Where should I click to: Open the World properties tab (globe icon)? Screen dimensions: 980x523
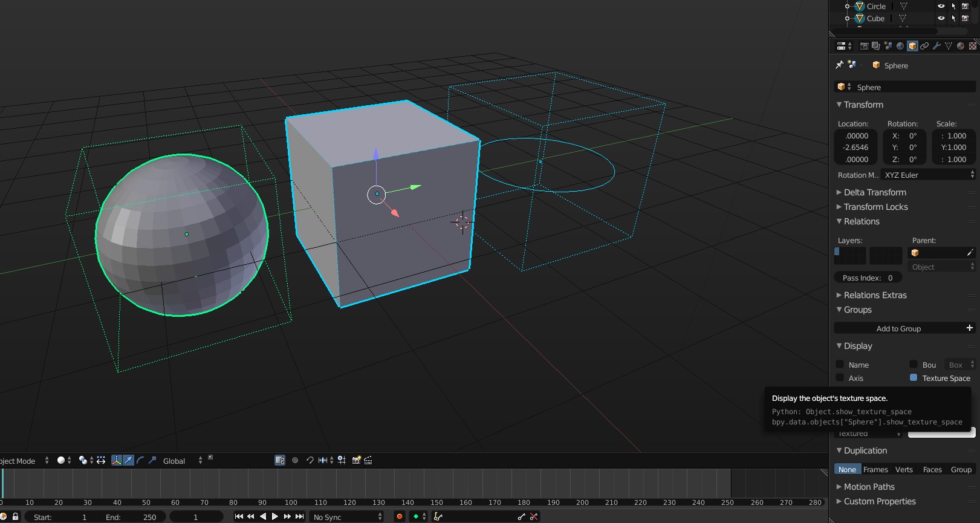(900, 46)
